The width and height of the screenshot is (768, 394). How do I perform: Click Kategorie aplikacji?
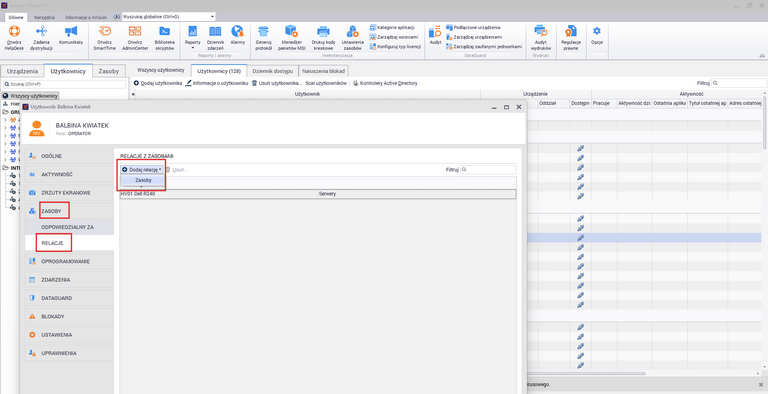tap(392, 27)
